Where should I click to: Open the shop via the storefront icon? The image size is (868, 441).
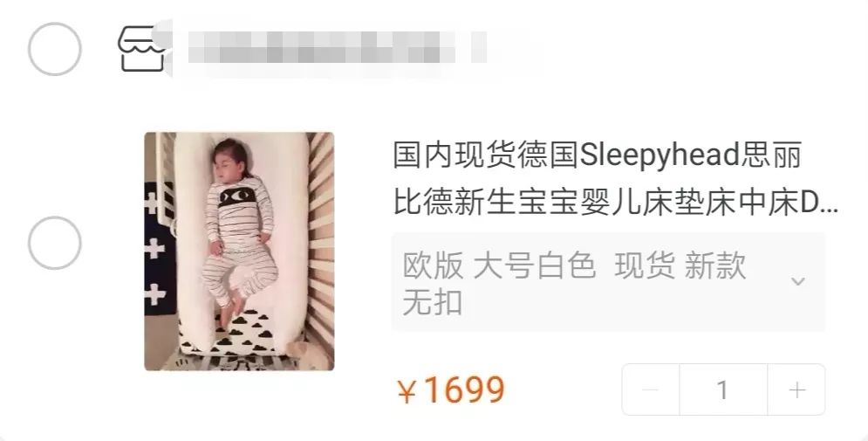(142, 49)
